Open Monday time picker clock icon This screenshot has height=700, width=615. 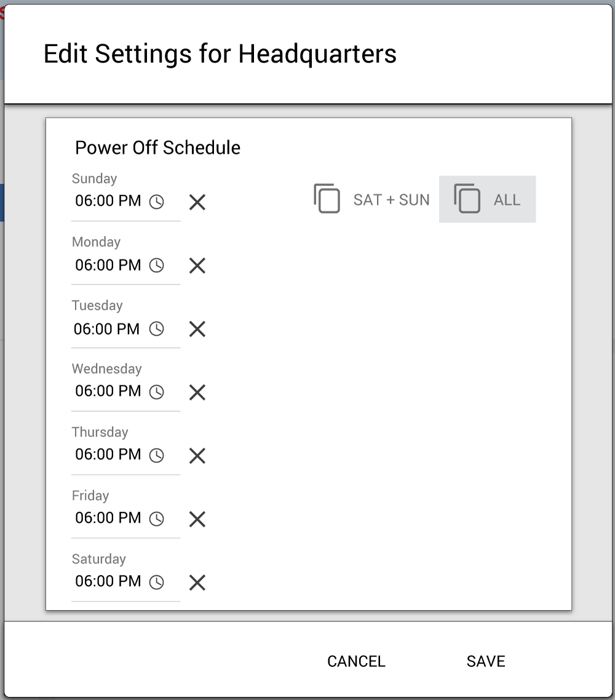[x=157, y=265]
